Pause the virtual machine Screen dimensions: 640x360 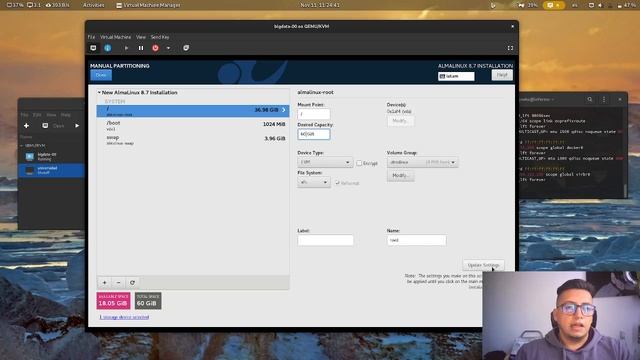[x=141, y=48]
